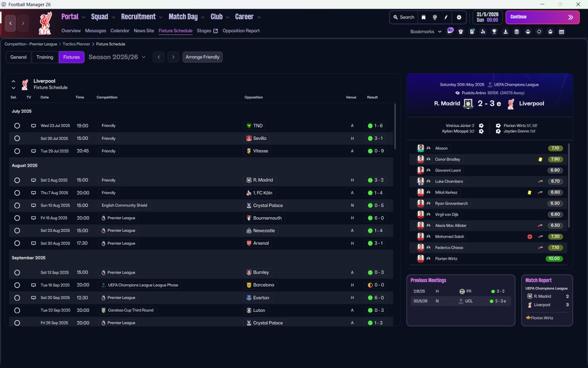Click Conor Bradley's 7.90 rating badge
This screenshot has height=368, width=588.
(555, 159)
